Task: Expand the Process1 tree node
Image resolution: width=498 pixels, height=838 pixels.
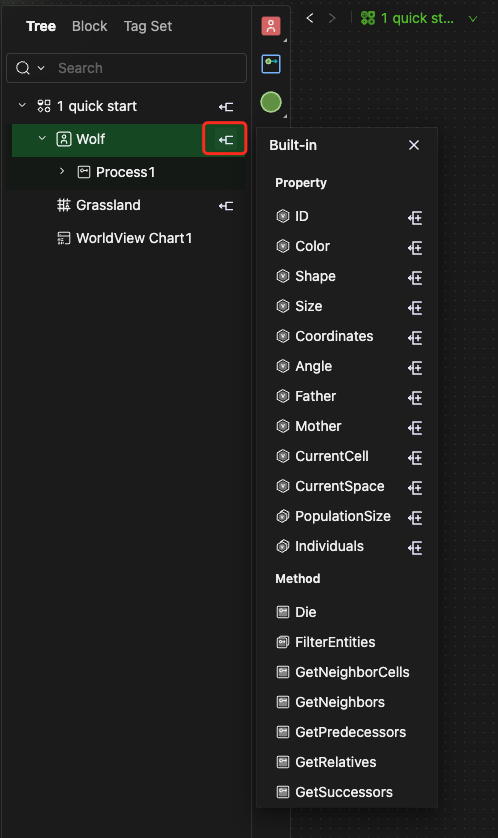Action: point(62,171)
